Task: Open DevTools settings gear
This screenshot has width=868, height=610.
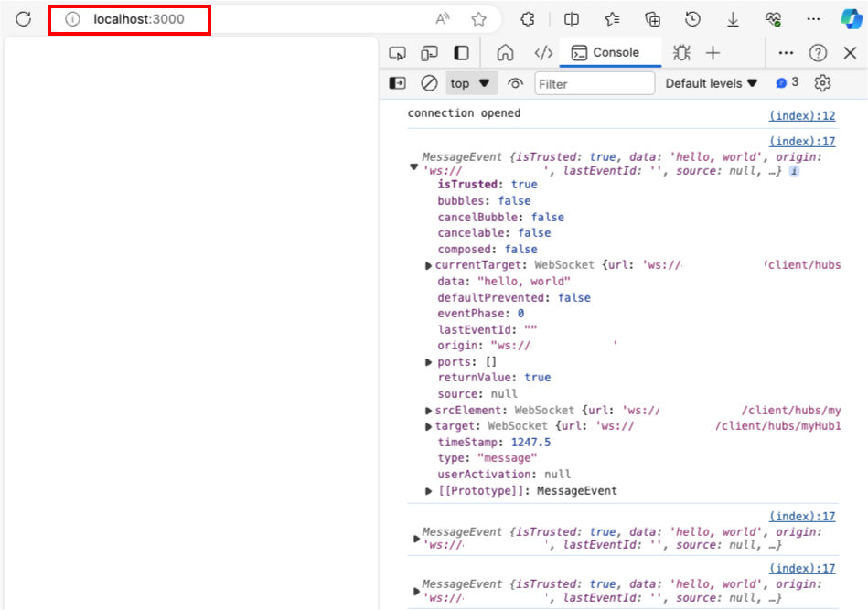Action: pyautogui.click(x=822, y=82)
